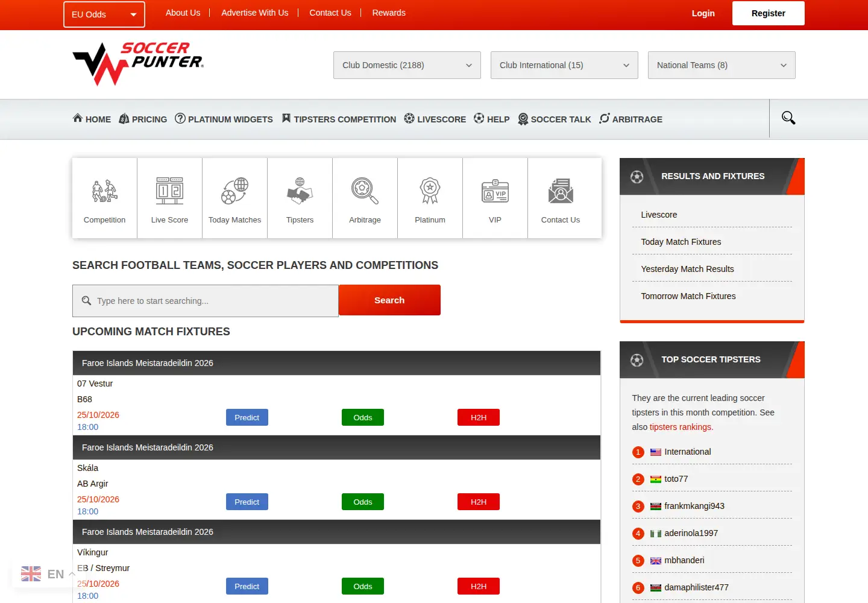Click Predict for 07 Vestur vs B68

pyautogui.click(x=247, y=417)
